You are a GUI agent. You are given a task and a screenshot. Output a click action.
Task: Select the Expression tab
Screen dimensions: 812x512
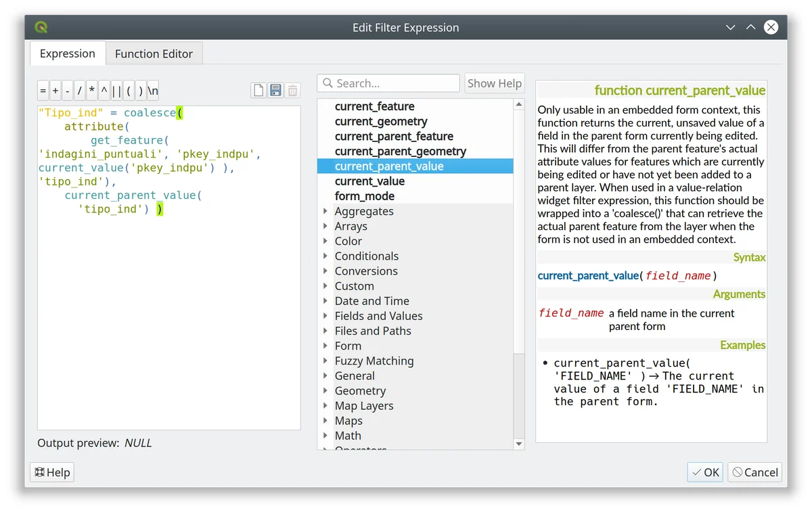67,53
